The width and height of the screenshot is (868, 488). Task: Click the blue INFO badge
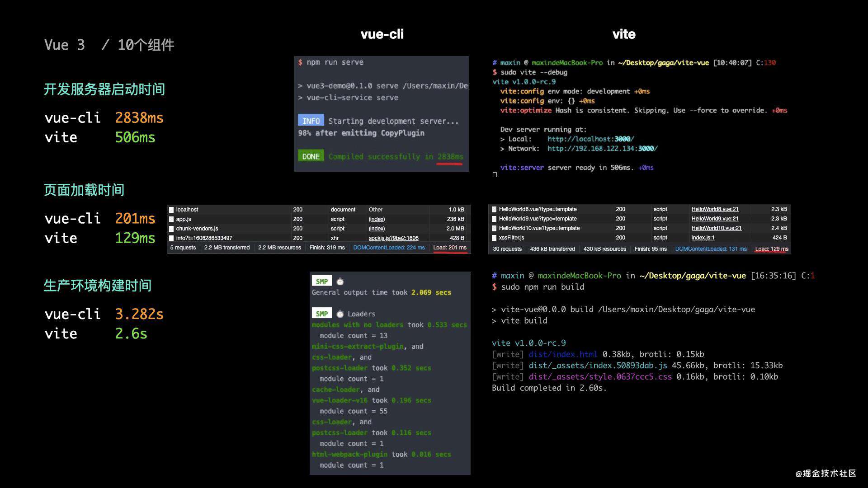point(311,121)
